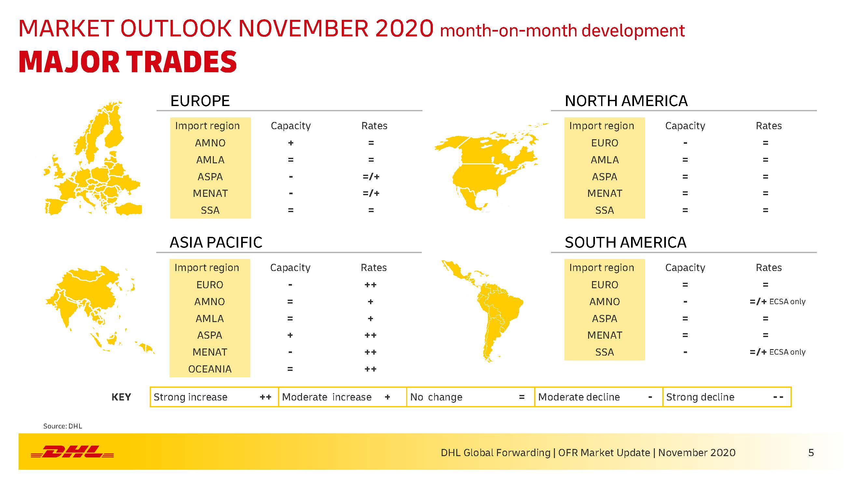This screenshot has width=868, height=488.
Task: Click the double plus Strong increase symbol
Action: coord(266,398)
